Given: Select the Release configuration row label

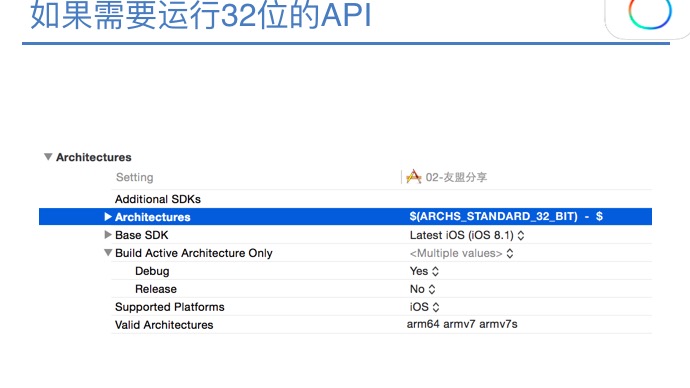Looking at the screenshot, I should [156, 289].
